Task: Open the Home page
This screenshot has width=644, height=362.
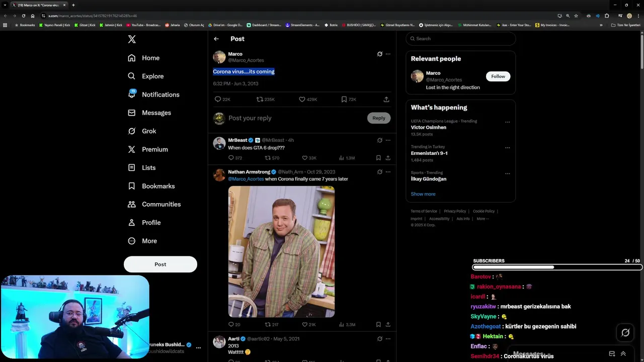Action: tap(144, 58)
